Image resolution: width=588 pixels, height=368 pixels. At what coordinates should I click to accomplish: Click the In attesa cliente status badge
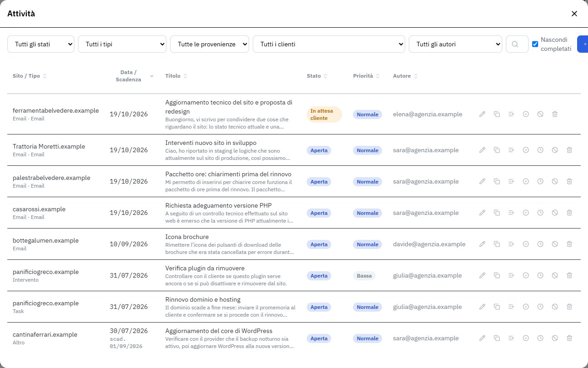324,114
